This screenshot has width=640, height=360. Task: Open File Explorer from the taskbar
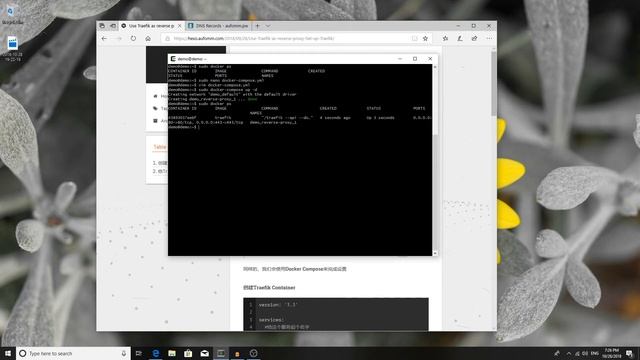[172, 353]
